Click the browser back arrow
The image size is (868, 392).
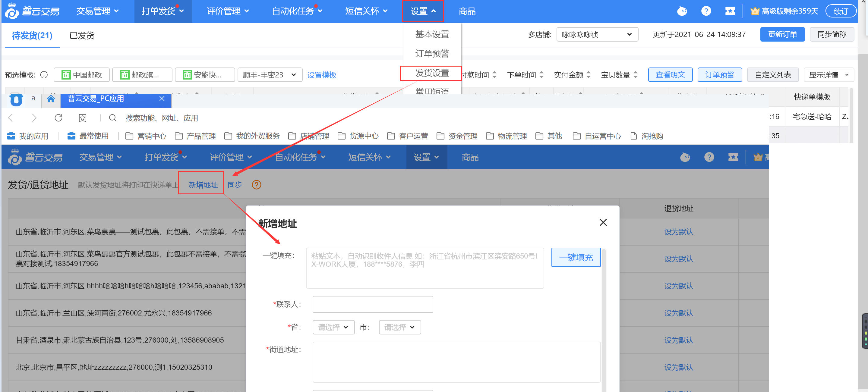tap(11, 118)
